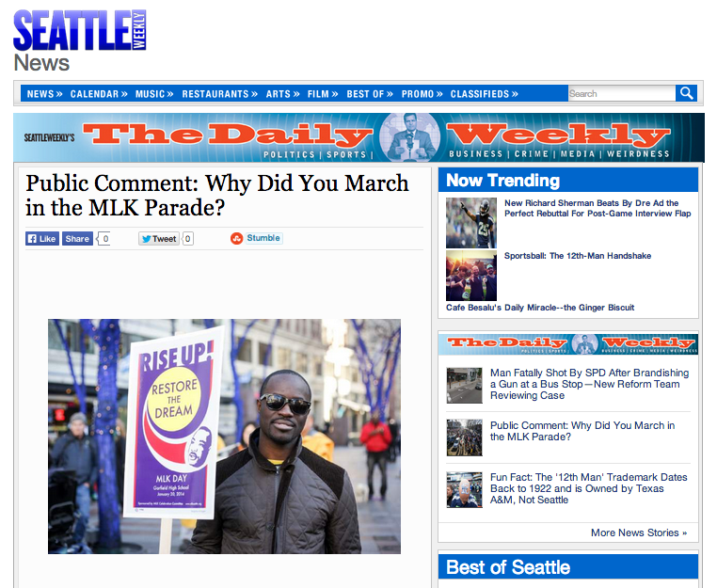Follow the More News Stories link
The width and height of the screenshot is (717, 588).
tap(639, 532)
